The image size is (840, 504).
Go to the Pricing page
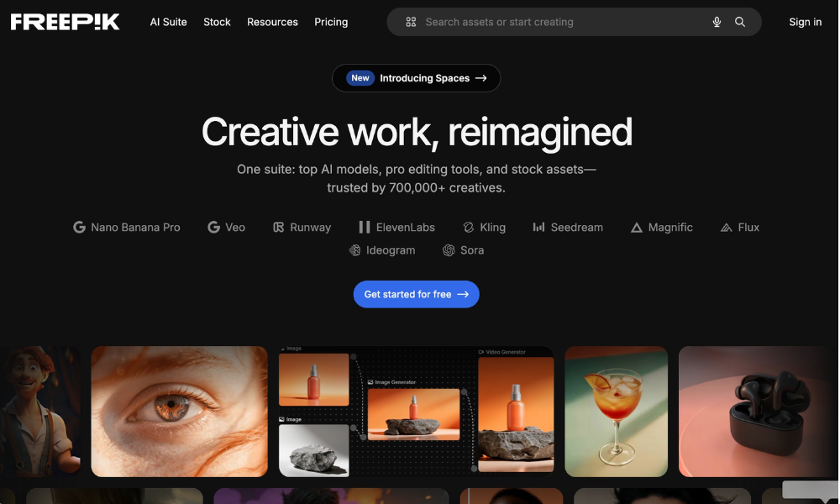click(331, 22)
